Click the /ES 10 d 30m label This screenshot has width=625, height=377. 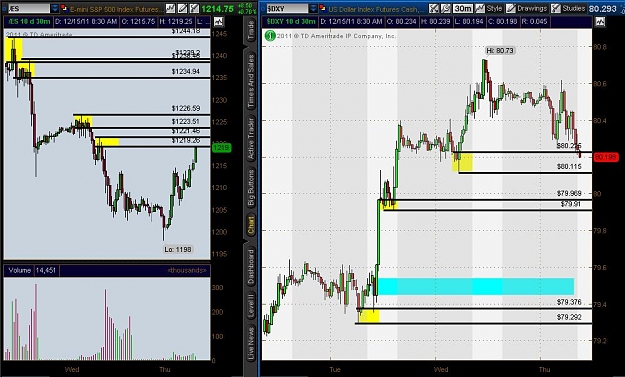pyautogui.click(x=29, y=22)
